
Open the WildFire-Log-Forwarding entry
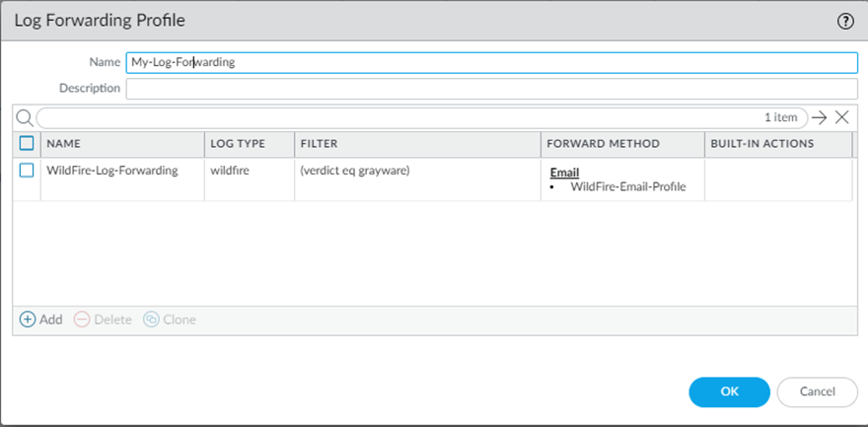pos(111,171)
